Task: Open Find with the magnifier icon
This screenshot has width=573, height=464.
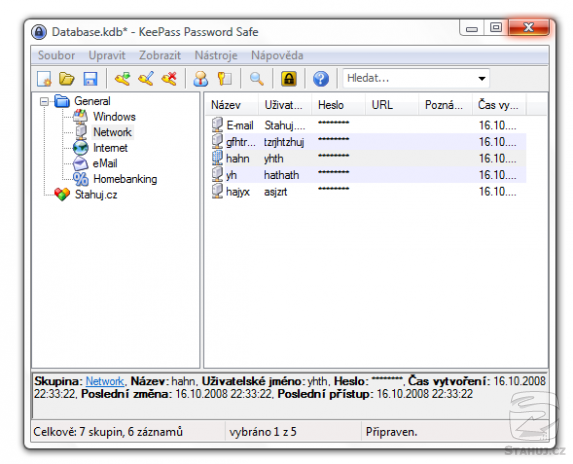Action: pyautogui.click(x=257, y=79)
